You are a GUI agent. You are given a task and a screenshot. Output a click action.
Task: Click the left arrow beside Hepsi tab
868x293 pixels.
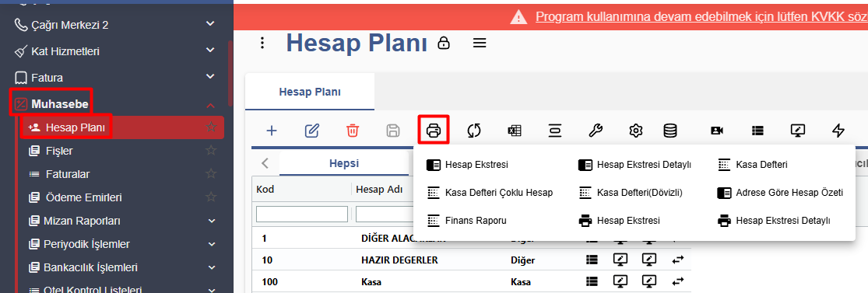click(x=265, y=163)
